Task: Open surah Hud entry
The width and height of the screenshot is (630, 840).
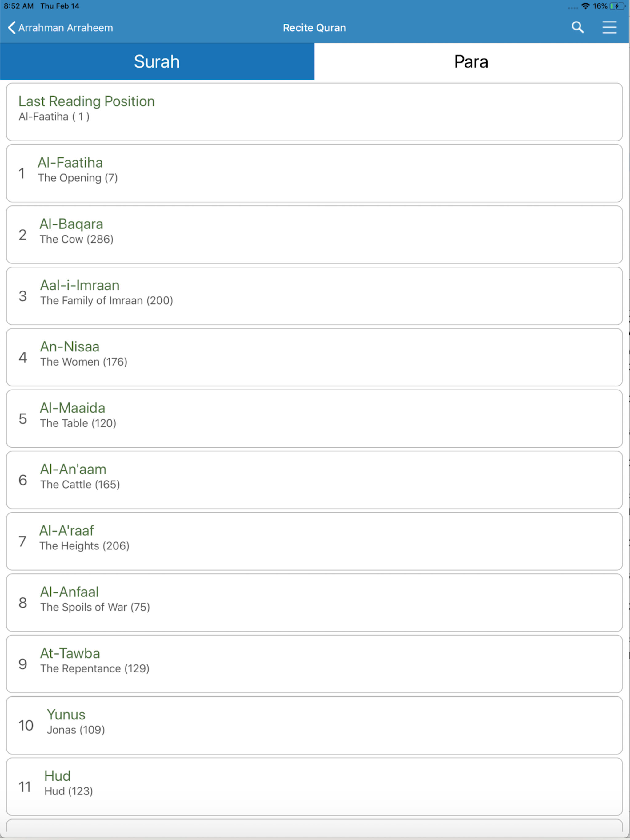Action: coord(314,787)
